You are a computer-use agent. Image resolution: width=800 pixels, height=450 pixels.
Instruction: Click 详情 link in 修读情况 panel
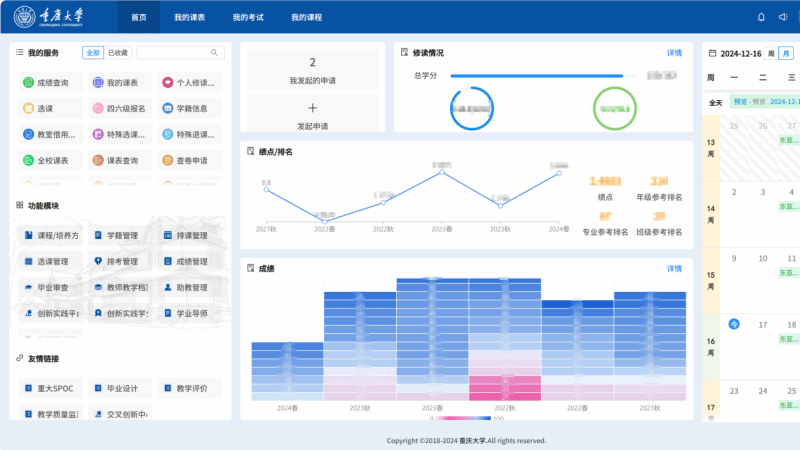pyautogui.click(x=674, y=53)
